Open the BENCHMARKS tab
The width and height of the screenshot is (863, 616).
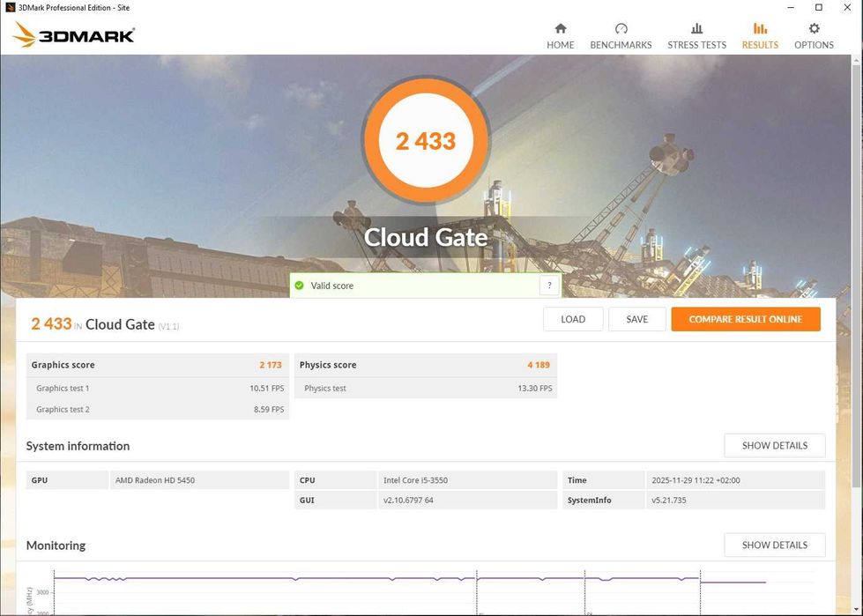pos(621,36)
